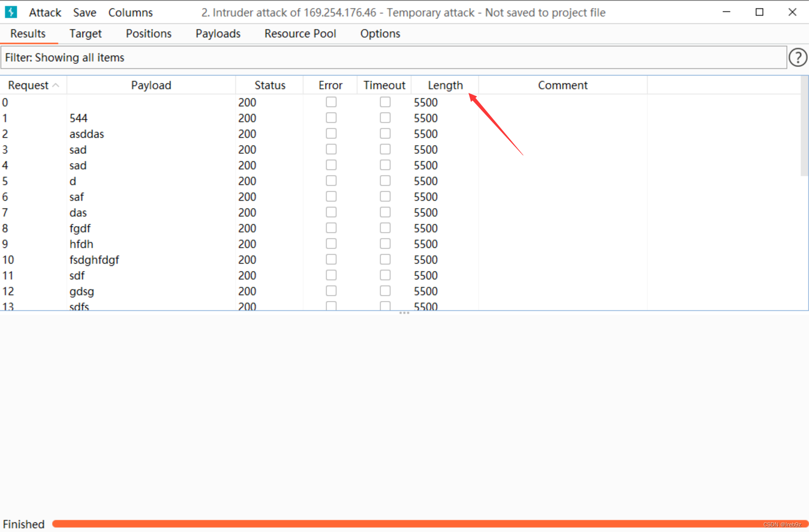Image resolution: width=809 pixels, height=532 pixels.
Task: Switch to the Target tab
Action: (x=85, y=33)
